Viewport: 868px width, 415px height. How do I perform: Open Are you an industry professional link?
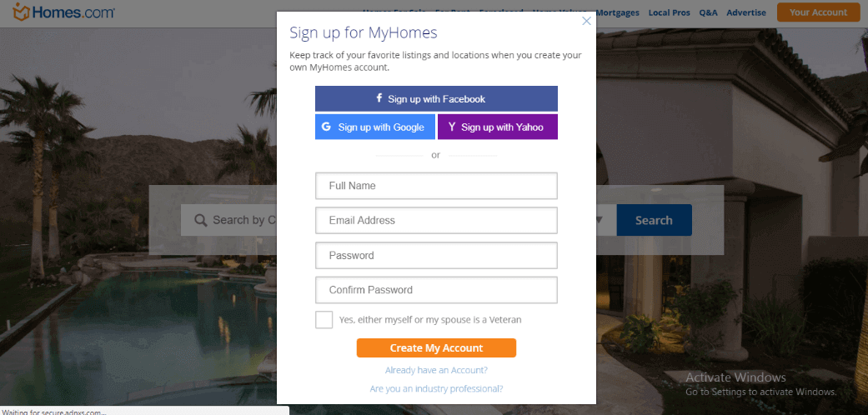(x=436, y=389)
